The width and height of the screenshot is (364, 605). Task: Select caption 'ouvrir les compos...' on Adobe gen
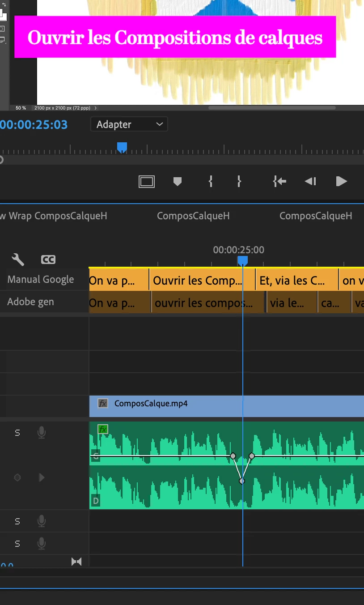209,302
